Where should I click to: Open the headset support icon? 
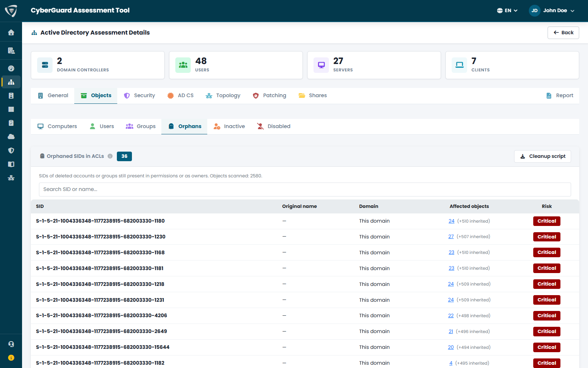pyautogui.click(x=11, y=344)
